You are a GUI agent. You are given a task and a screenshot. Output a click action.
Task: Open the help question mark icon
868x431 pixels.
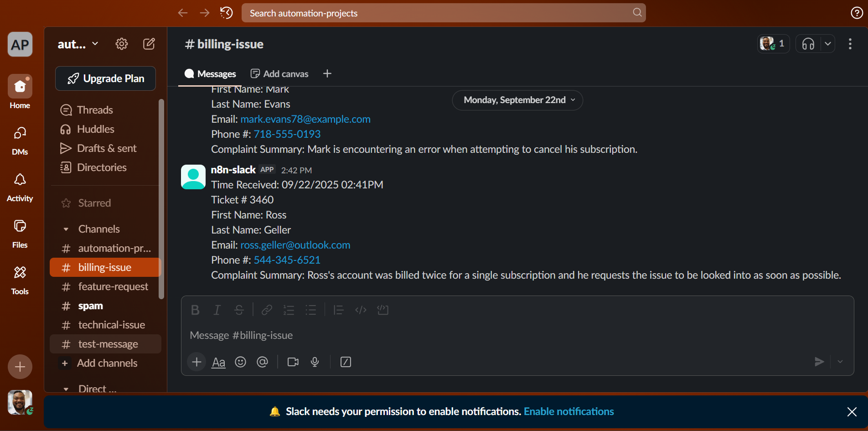pos(857,13)
